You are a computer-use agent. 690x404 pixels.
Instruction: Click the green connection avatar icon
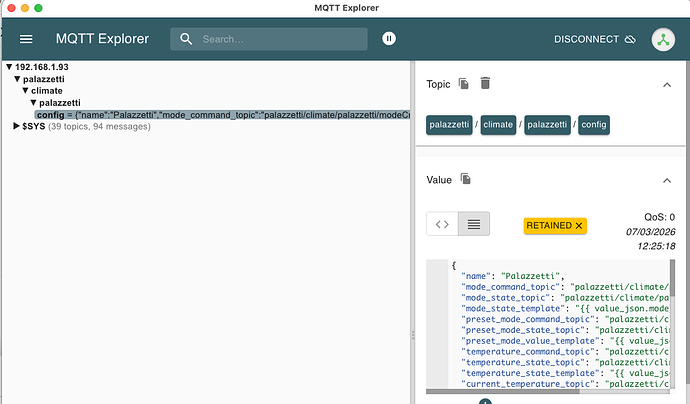click(x=662, y=39)
